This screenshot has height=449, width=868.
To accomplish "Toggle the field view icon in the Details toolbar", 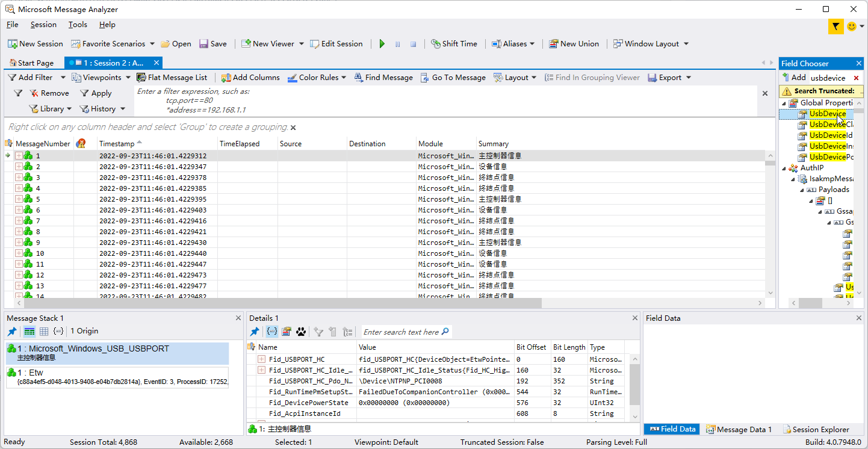I will tap(272, 332).
